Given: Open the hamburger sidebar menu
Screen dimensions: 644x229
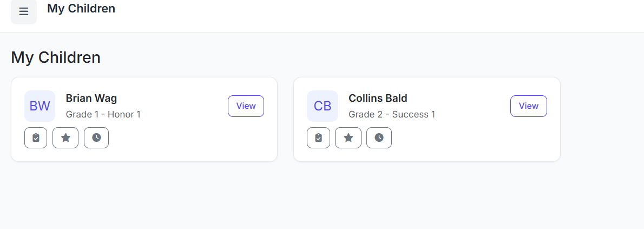Looking at the screenshot, I should [x=24, y=11].
